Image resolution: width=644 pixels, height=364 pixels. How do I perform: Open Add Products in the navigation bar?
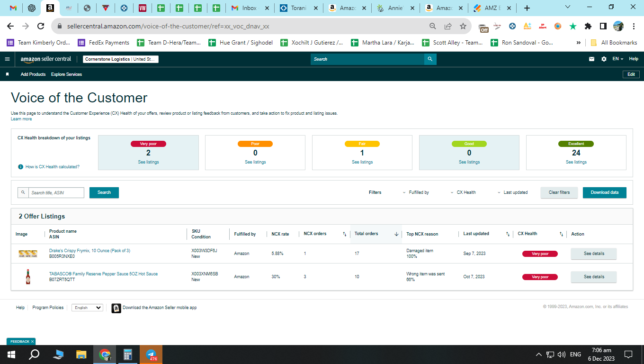tap(33, 74)
